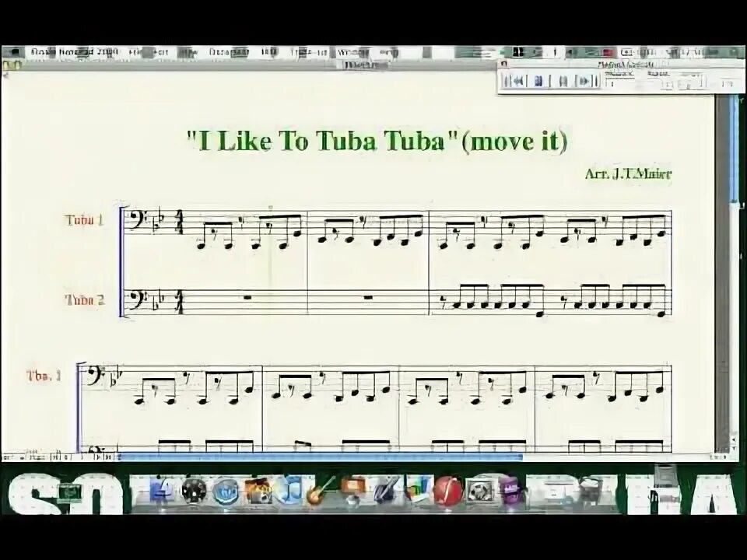Open the Window menu
This screenshot has height=560, width=747.
point(352,52)
